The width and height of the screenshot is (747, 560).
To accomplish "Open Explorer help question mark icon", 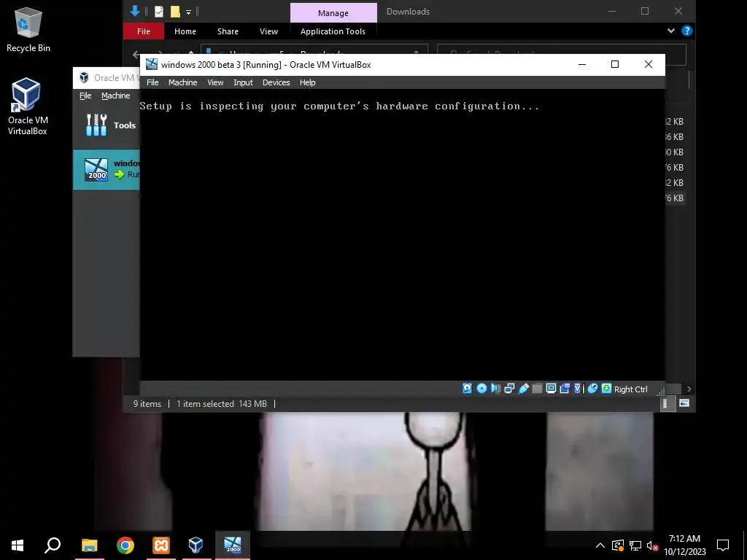I will tap(686, 31).
